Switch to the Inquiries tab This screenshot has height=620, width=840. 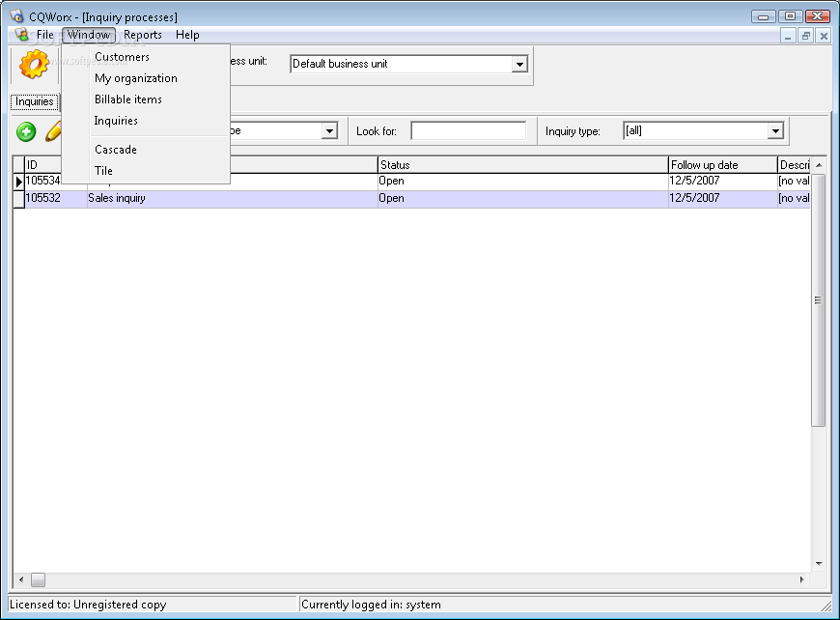point(35,101)
